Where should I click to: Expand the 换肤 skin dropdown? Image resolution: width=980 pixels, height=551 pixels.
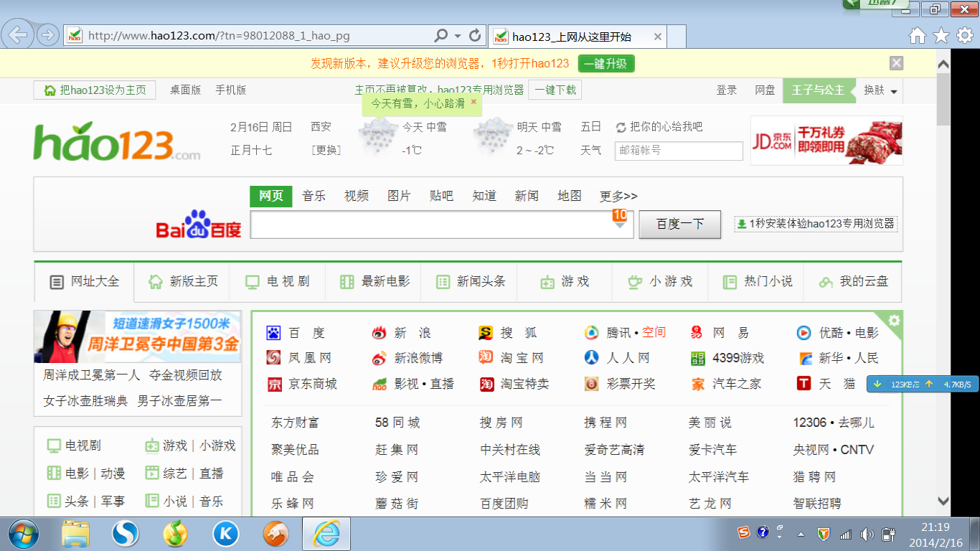tap(894, 92)
